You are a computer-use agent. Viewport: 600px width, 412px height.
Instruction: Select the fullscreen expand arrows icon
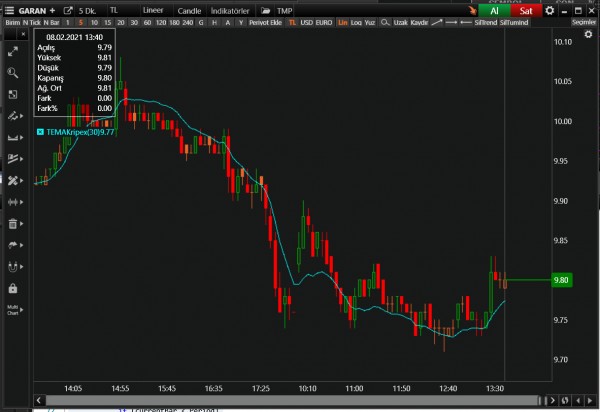tap(14, 51)
